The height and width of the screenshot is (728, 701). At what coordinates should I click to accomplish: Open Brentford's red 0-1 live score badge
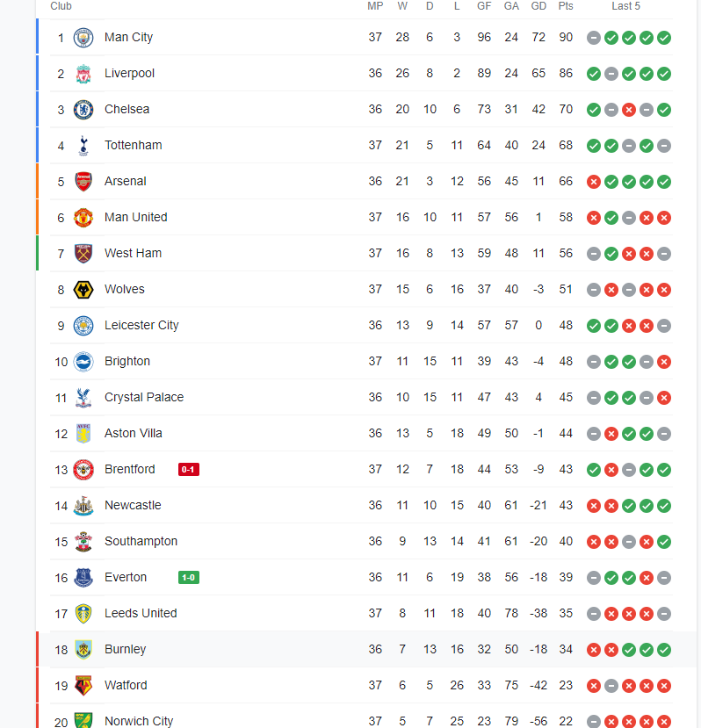pos(189,470)
